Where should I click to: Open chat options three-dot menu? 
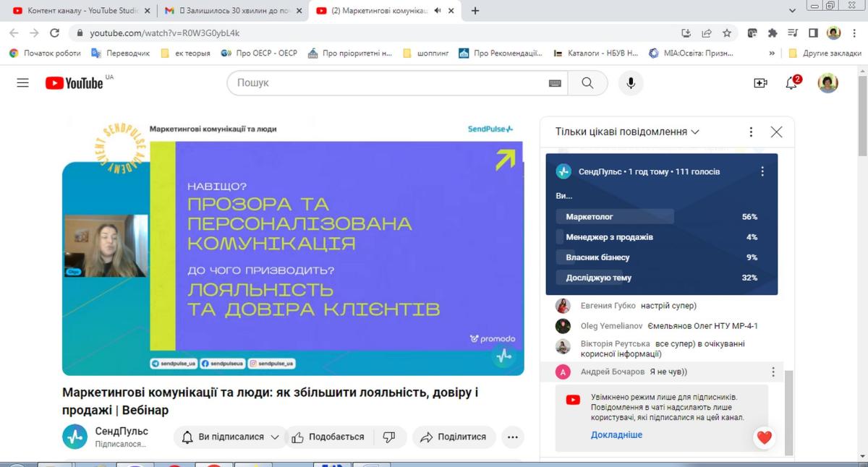pos(752,132)
